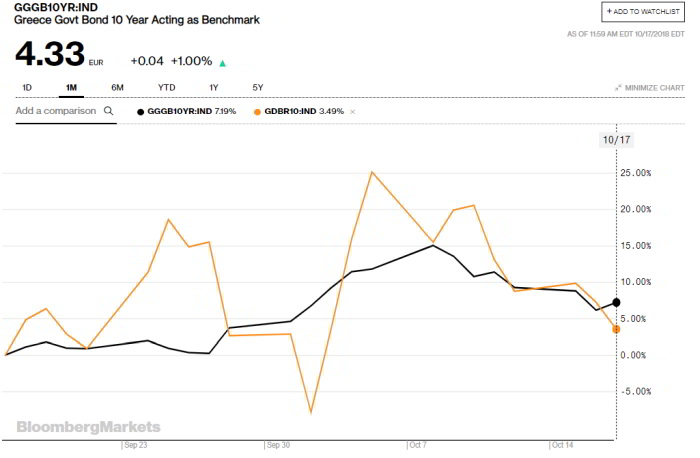
Task: Click the orange endpoint marker on the chart
Action: tap(616, 329)
